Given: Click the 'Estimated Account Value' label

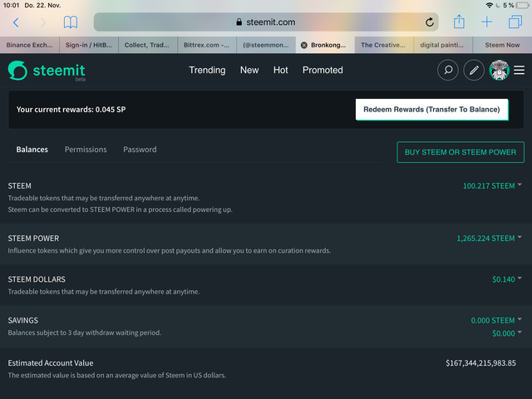Looking at the screenshot, I should [51, 363].
